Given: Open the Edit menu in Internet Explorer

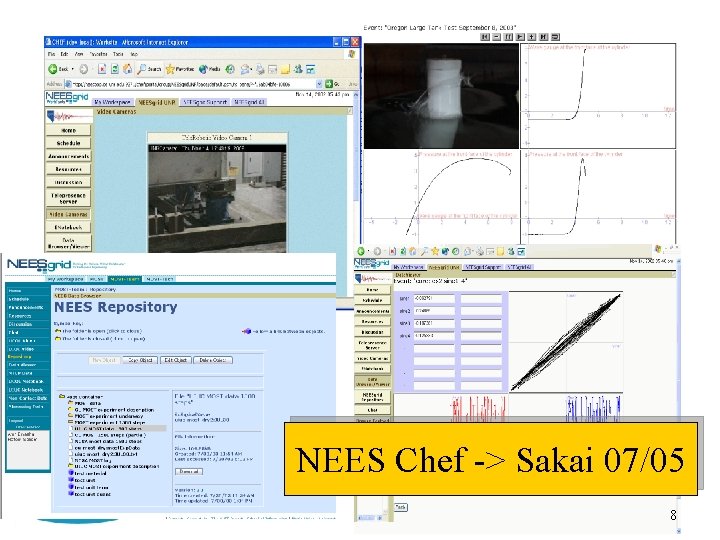Looking at the screenshot, I should coord(64,54).
